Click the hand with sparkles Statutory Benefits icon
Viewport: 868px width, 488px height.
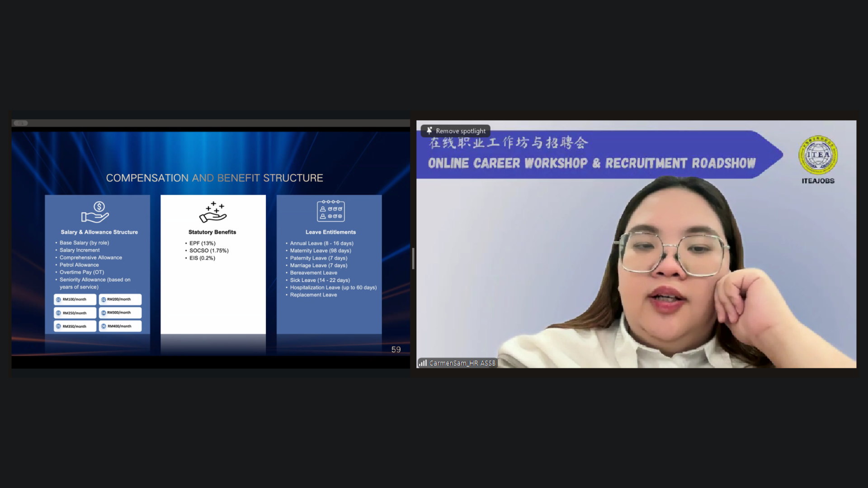(213, 212)
